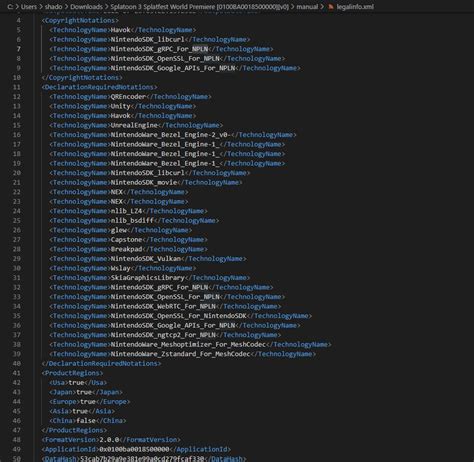This screenshot has height=462, width=474.
Task: Select the shado breadcrumb segment
Action: coord(54,7)
